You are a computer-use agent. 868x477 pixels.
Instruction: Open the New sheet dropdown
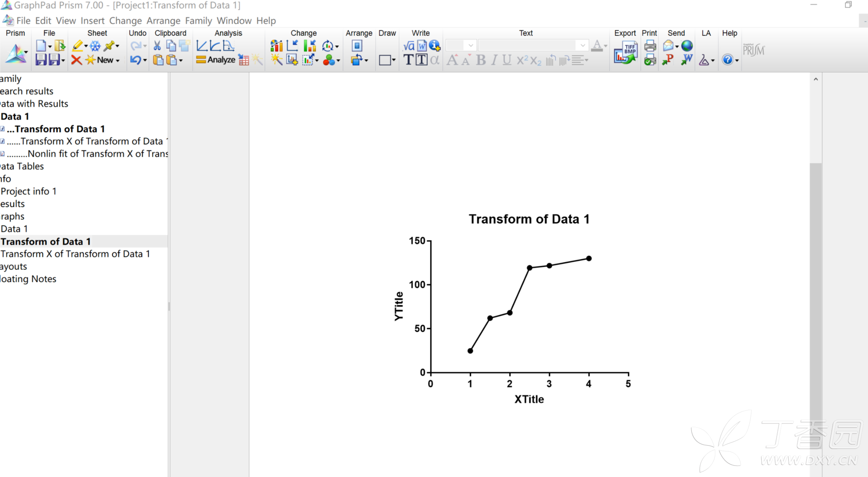(118, 60)
